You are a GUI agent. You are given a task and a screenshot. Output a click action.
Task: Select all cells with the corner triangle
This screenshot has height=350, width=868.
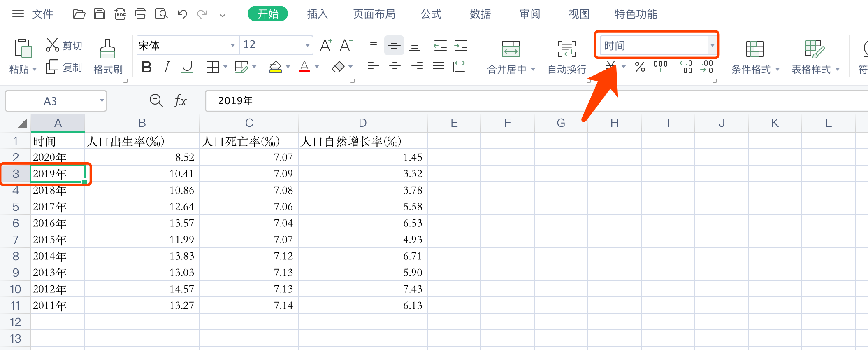click(21, 123)
